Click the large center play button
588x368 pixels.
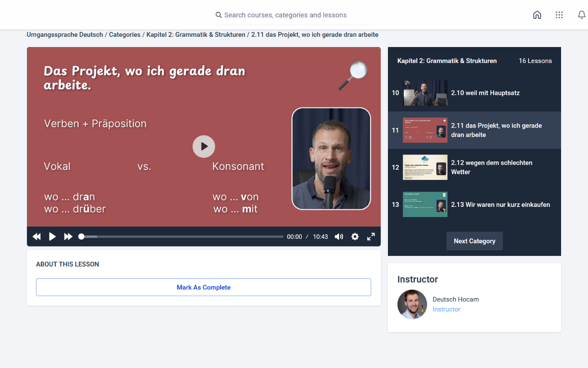pos(204,146)
